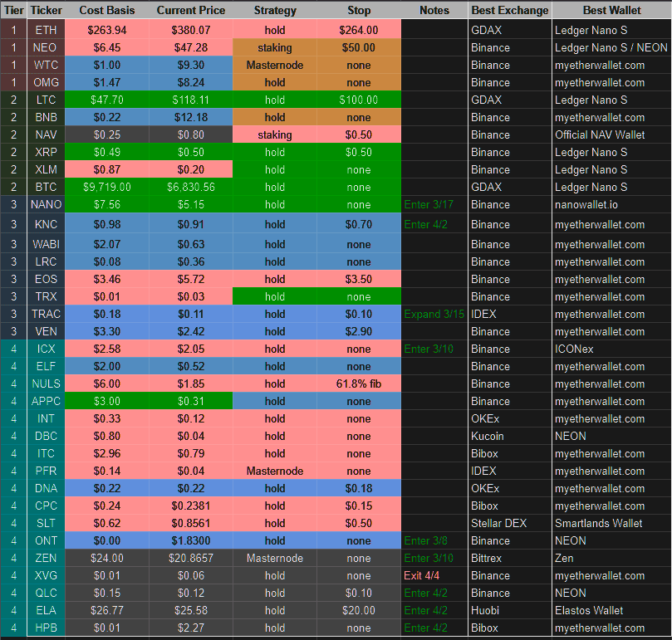Image resolution: width=672 pixels, height=640 pixels.
Task: Select ETH current price $380.07
Action: pos(191,30)
